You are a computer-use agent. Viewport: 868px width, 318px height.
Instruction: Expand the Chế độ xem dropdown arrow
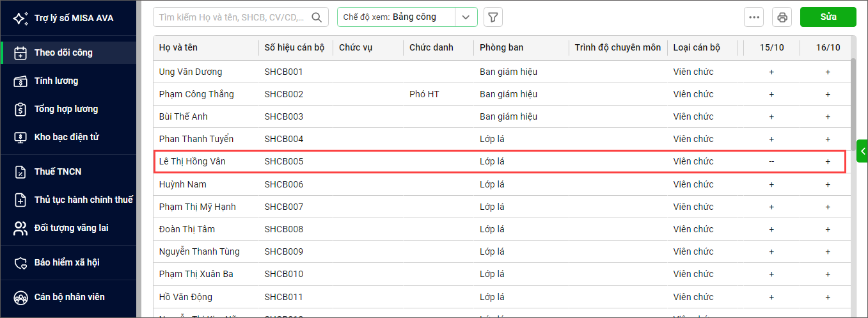[x=466, y=17]
